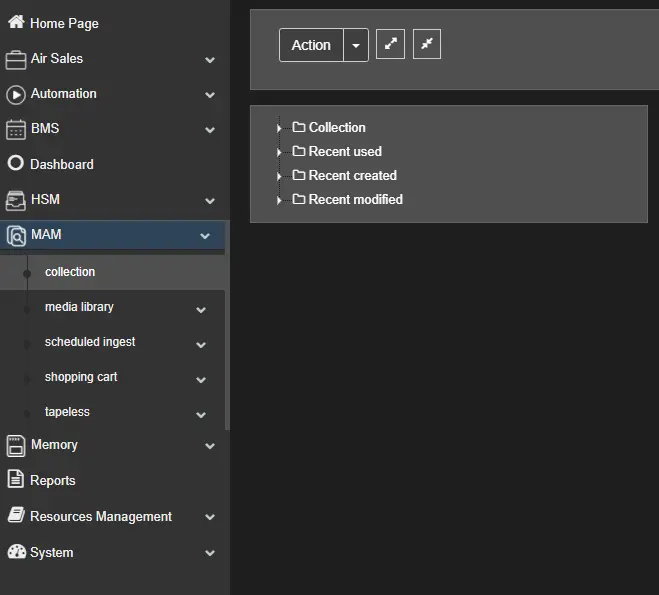
Task: Select the Recent modified tree folder
Action: tap(355, 199)
